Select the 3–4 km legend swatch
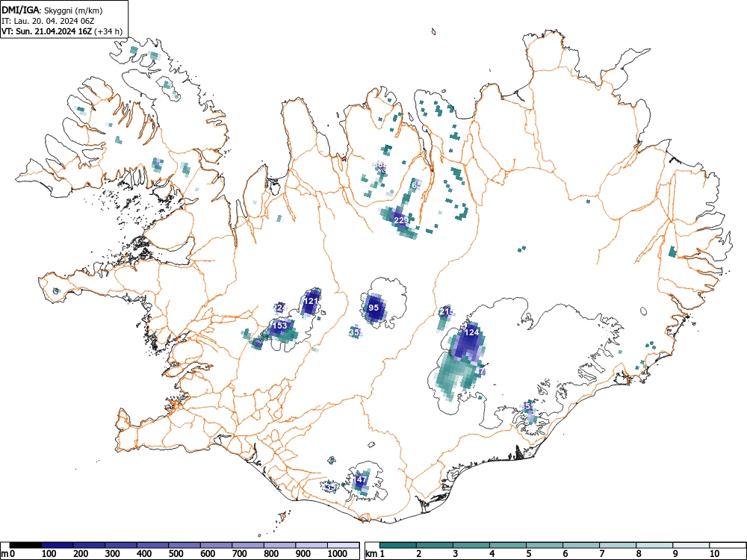The image size is (747, 560). click(471, 545)
